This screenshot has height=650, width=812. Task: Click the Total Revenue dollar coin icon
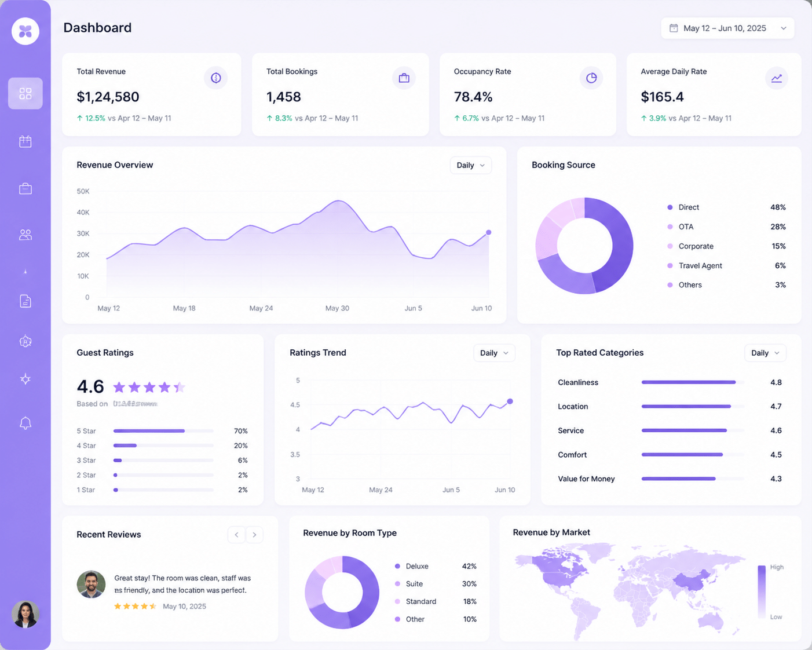coord(216,78)
